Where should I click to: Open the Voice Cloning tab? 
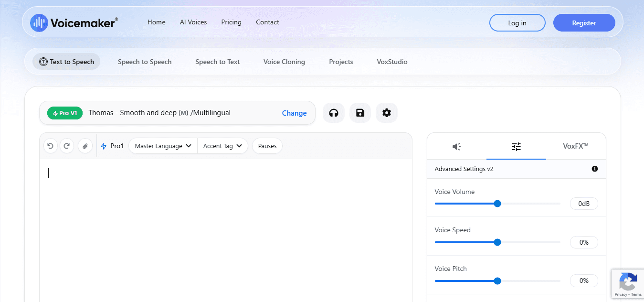284,62
